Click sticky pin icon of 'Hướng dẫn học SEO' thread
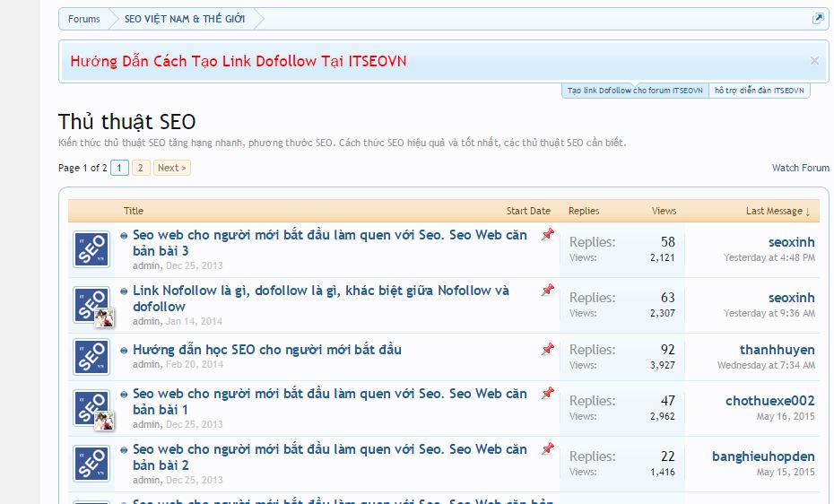This screenshot has width=834, height=504. pos(548,349)
